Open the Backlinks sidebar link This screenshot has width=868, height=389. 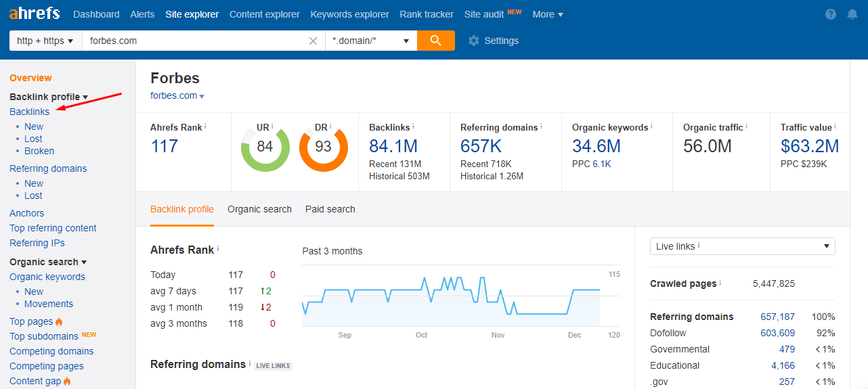click(x=29, y=112)
